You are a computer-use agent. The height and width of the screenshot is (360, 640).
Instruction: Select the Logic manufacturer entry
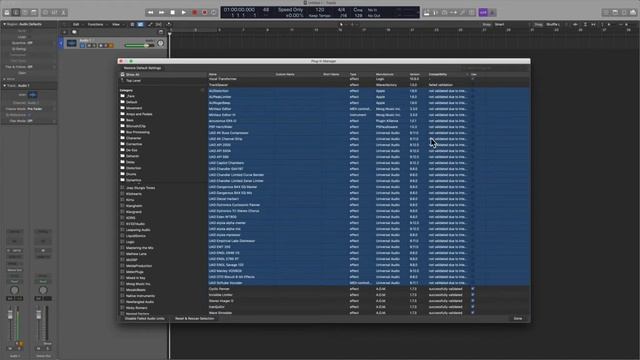130,242
